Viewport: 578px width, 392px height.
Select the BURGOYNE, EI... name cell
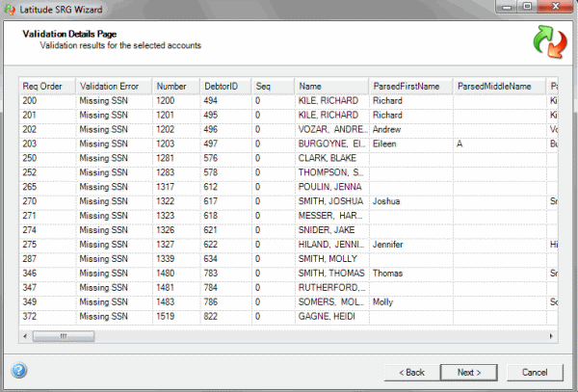[331, 144]
